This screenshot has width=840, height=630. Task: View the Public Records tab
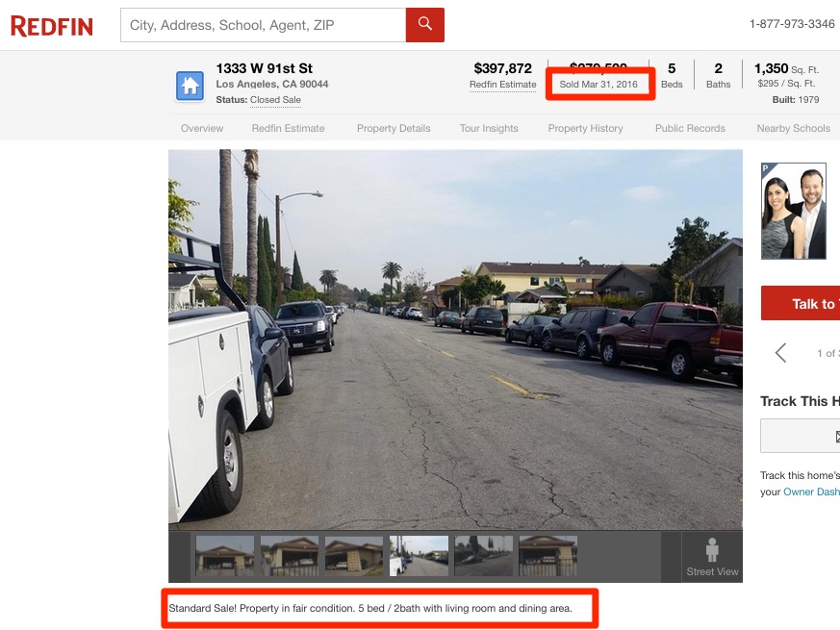coord(689,128)
